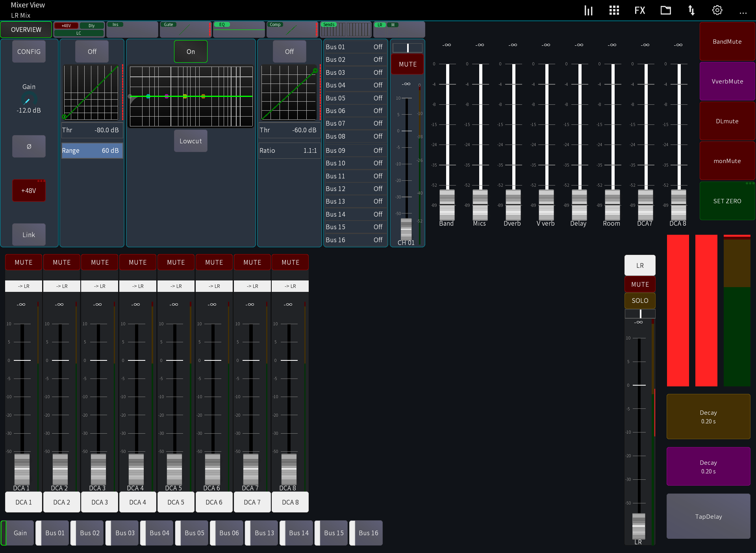Open the settings gear

717,10
